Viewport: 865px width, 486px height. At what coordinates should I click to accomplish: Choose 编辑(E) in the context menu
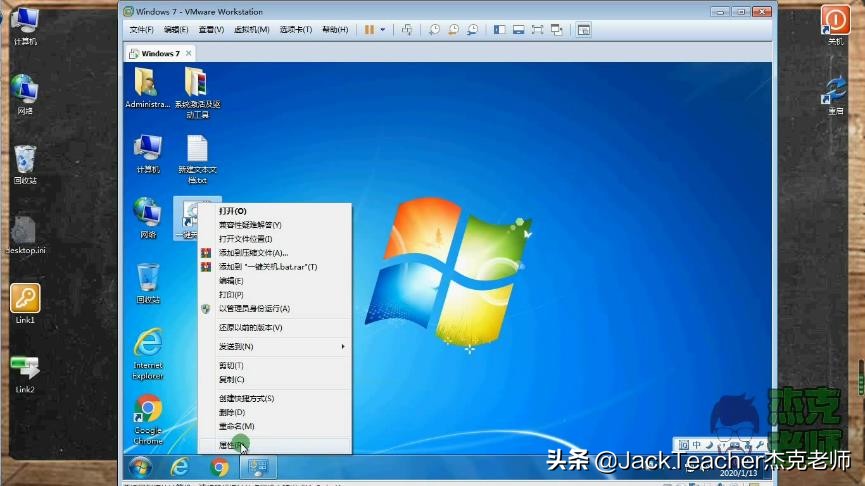pos(275,281)
